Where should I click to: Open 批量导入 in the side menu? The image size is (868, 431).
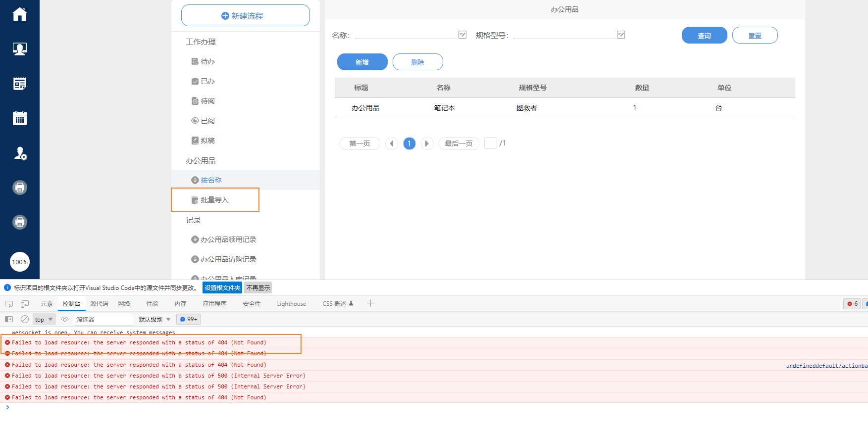pyautogui.click(x=214, y=200)
